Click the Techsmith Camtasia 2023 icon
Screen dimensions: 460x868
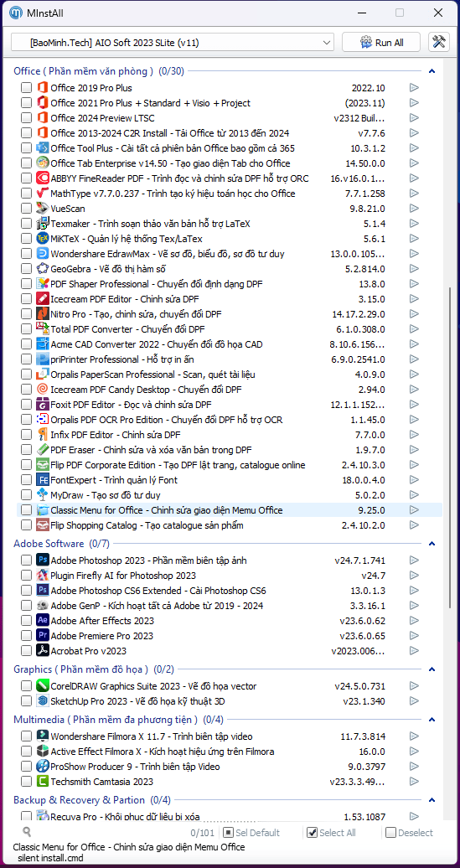click(x=43, y=782)
